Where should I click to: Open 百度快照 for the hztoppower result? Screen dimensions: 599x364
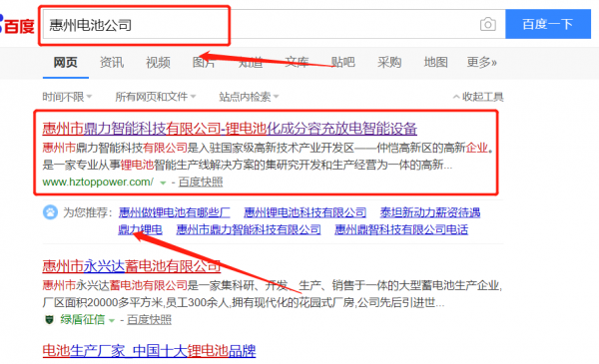201,182
